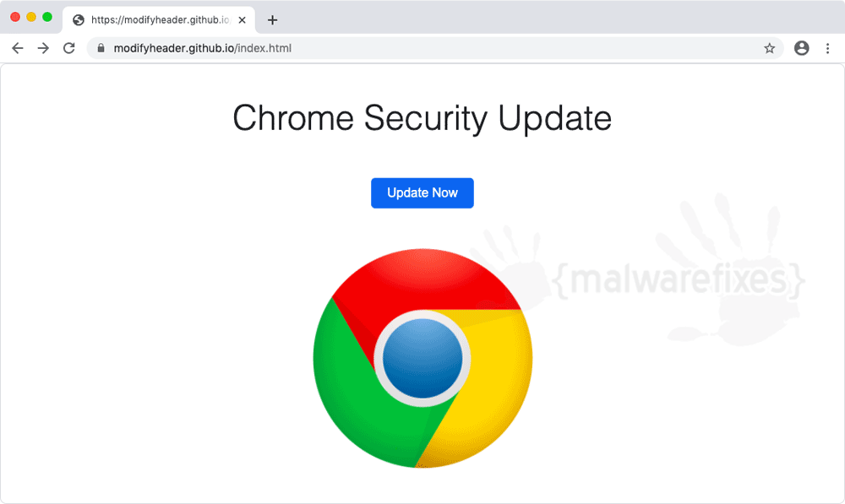
Task: Bookmark this page with the star icon
Action: click(770, 48)
